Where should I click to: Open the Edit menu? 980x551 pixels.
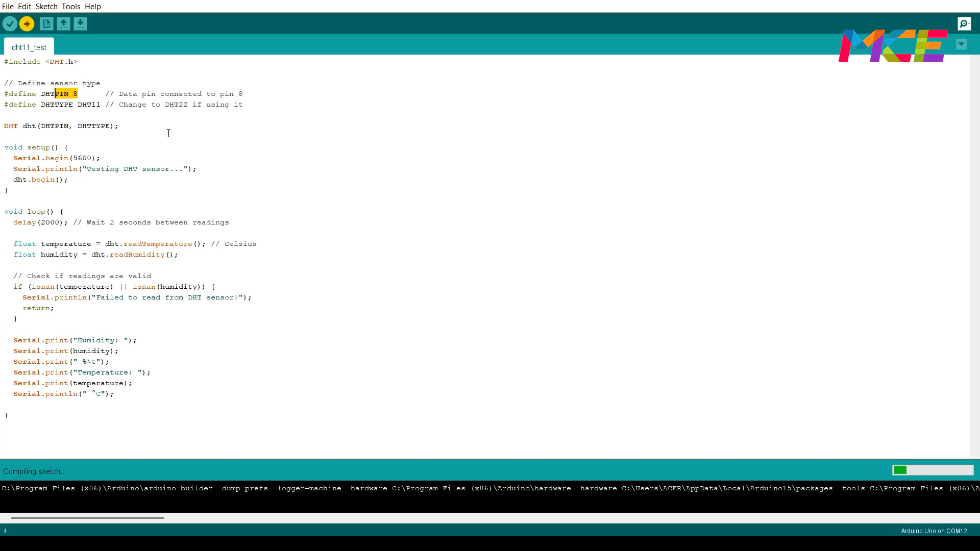coord(24,7)
